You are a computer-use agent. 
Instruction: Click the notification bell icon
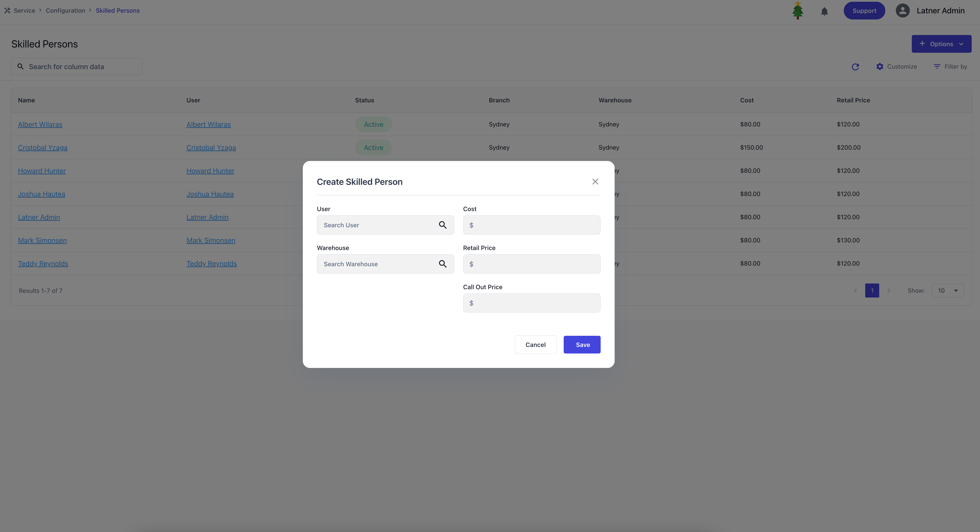[x=824, y=11]
